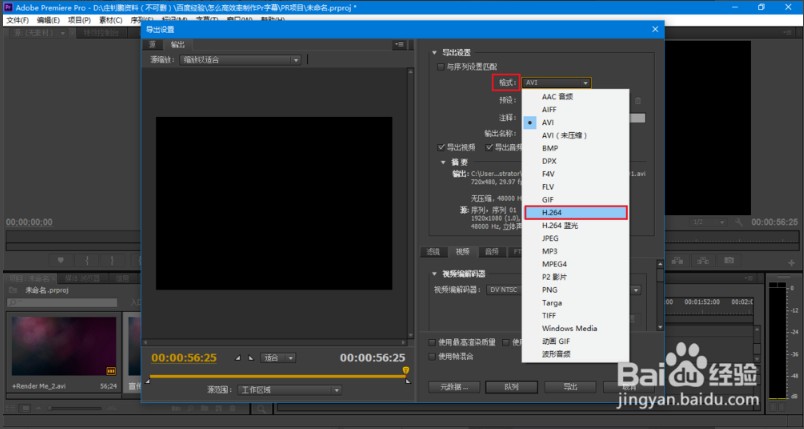Enable 与序列设置匹配 checkbox
Image resolution: width=804 pixels, height=429 pixels.
440,67
